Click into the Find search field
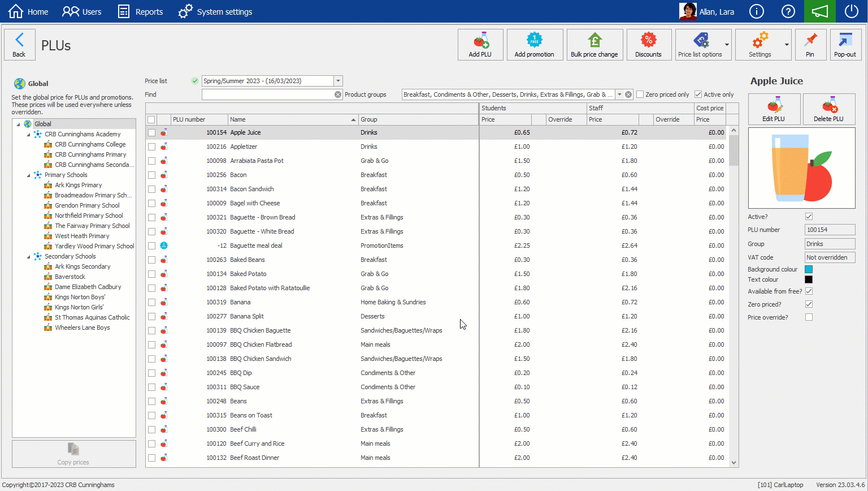This screenshot has width=868, height=491. (268, 94)
